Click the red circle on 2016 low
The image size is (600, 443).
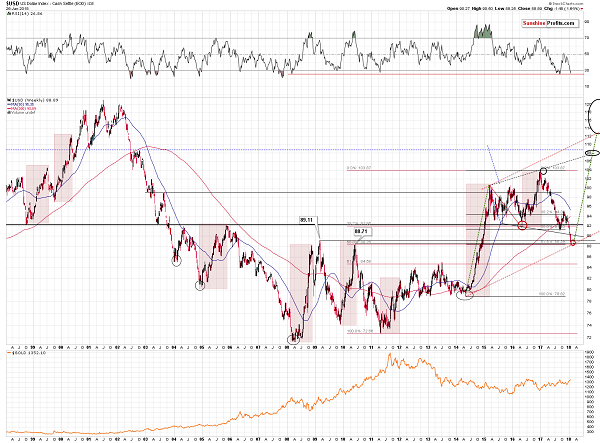pyautogui.click(x=522, y=226)
